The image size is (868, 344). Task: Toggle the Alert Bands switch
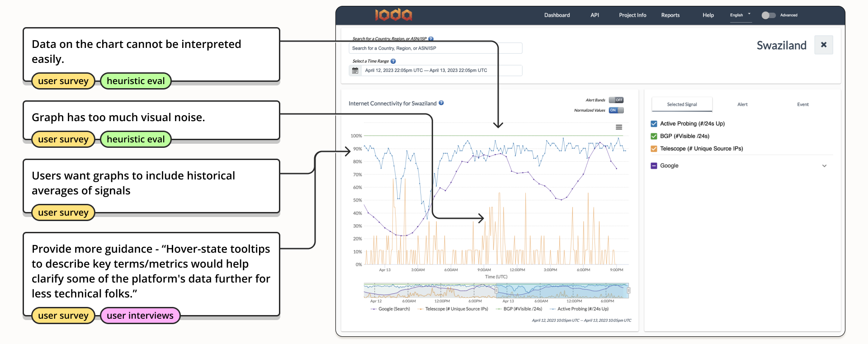[x=616, y=100]
